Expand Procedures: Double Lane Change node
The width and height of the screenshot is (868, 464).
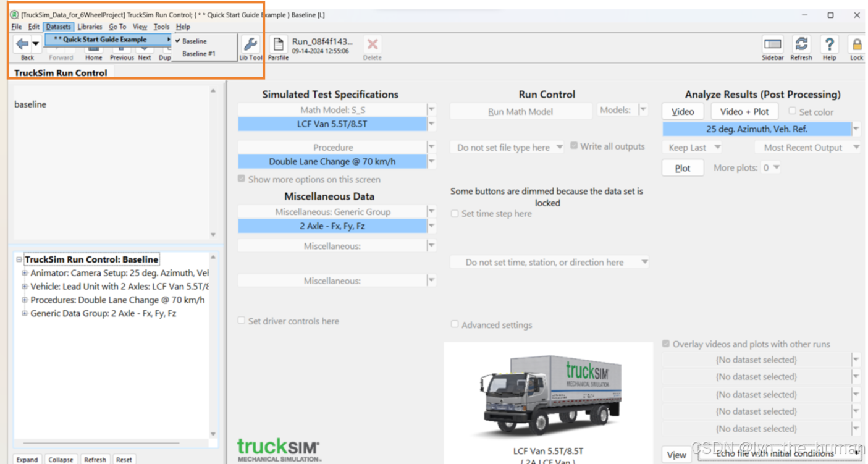point(25,300)
